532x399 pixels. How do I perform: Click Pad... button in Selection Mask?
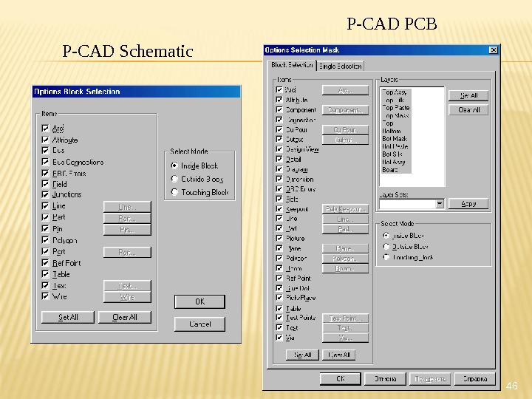tap(345, 229)
